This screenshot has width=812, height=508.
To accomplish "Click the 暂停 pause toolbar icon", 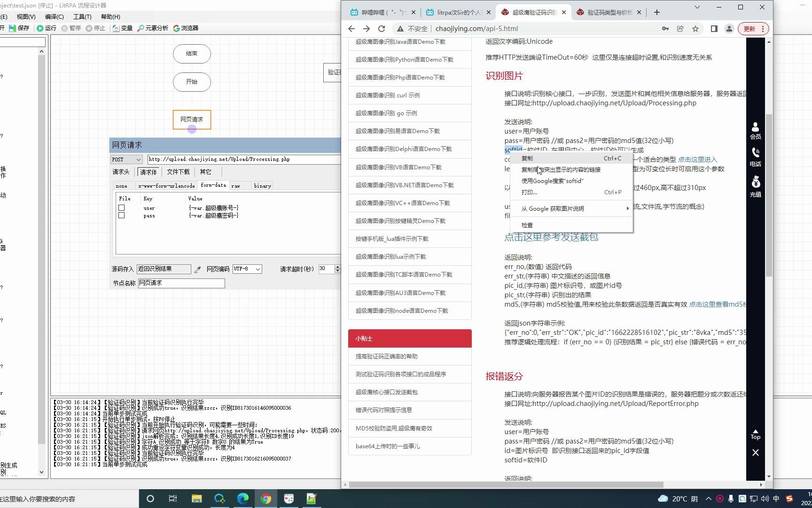I will click(71, 28).
